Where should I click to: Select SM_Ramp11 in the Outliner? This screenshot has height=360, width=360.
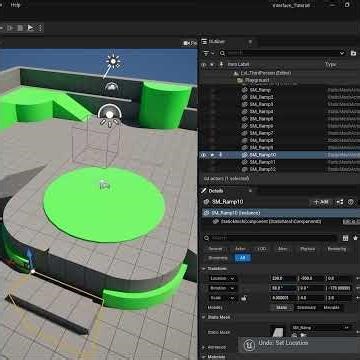coord(279,162)
